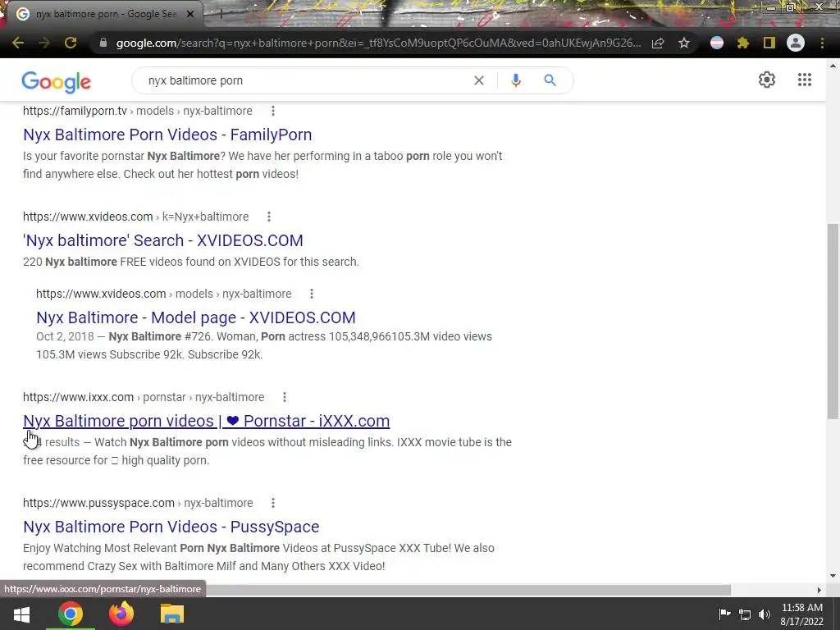Open the PussySpace result title link
This screenshot has width=840, height=630.
[x=171, y=527]
